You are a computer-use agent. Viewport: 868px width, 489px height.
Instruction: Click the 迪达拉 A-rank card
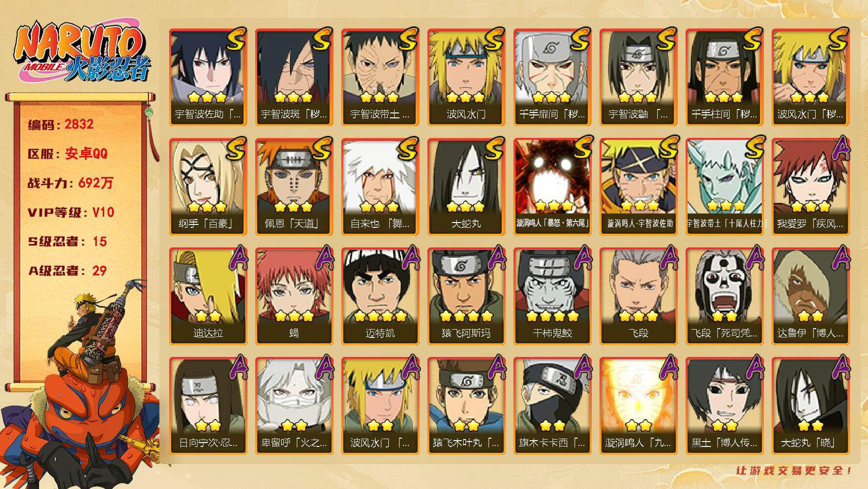(x=208, y=296)
